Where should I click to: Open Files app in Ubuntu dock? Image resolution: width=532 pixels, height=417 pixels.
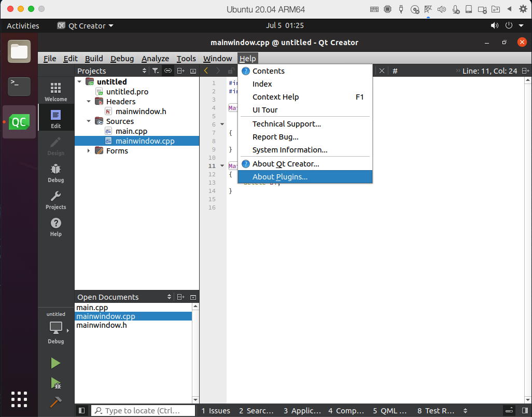(x=19, y=51)
